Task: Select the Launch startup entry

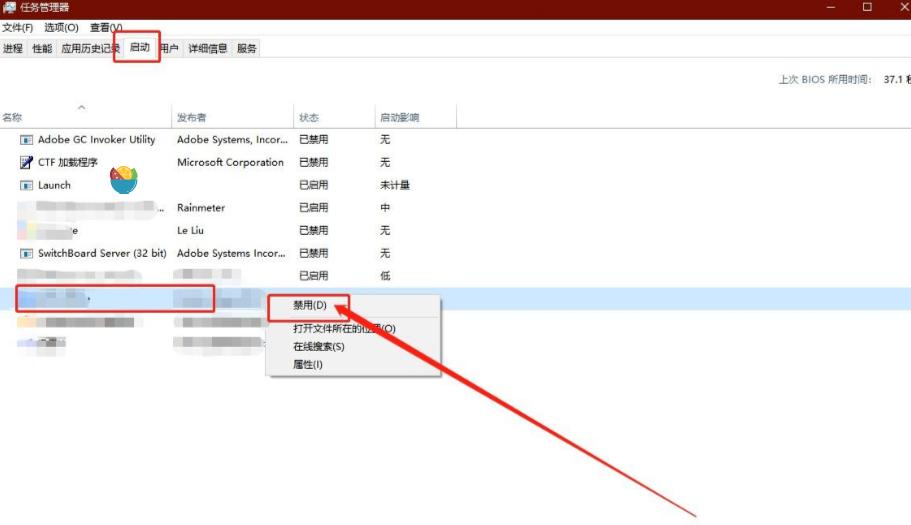Action: click(x=228, y=185)
